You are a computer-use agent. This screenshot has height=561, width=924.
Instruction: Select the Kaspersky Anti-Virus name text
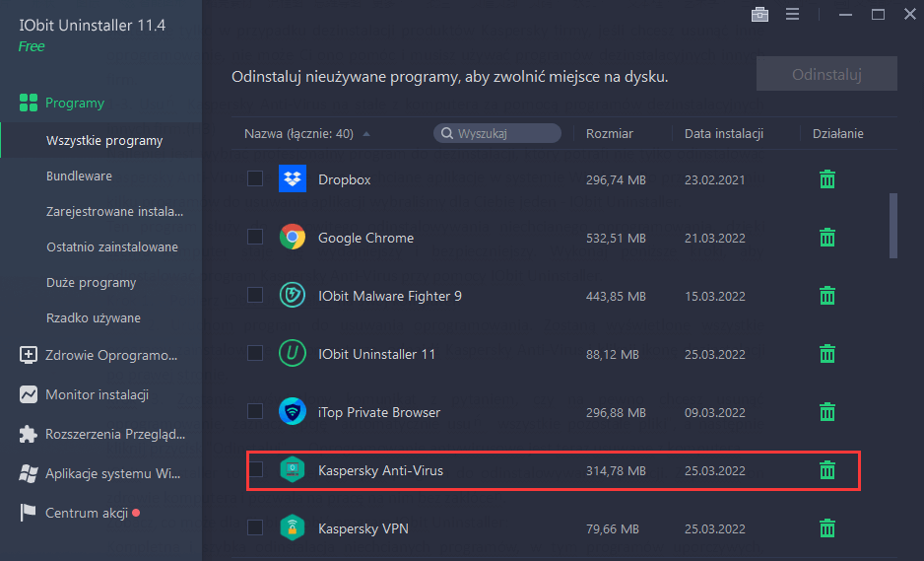click(380, 470)
